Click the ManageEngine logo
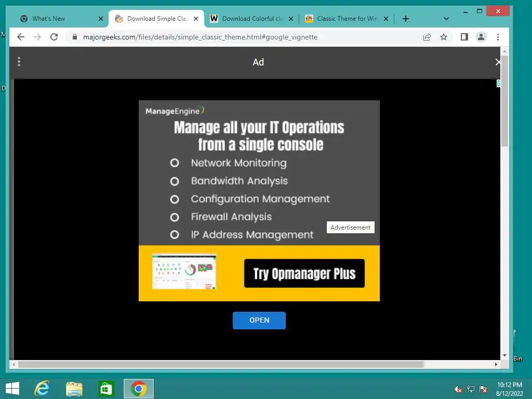 click(175, 111)
